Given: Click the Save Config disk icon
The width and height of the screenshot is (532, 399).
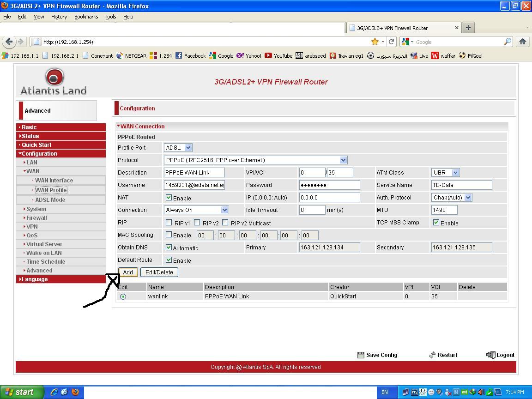Looking at the screenshot, I should (361, 355).
